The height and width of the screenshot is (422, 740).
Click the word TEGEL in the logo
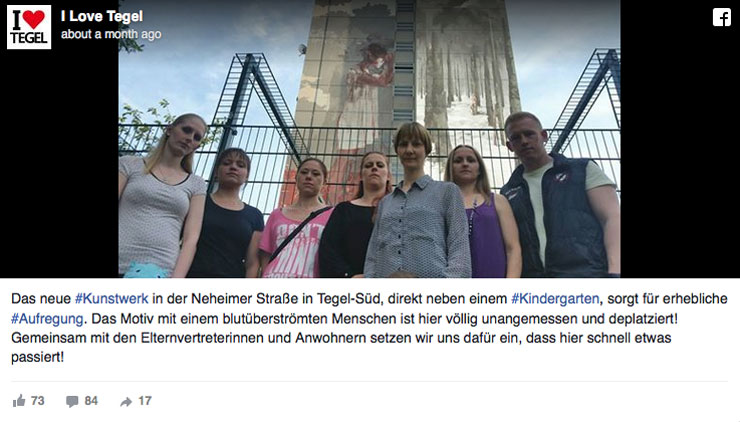pyautogui.click(x=29, y=38)
